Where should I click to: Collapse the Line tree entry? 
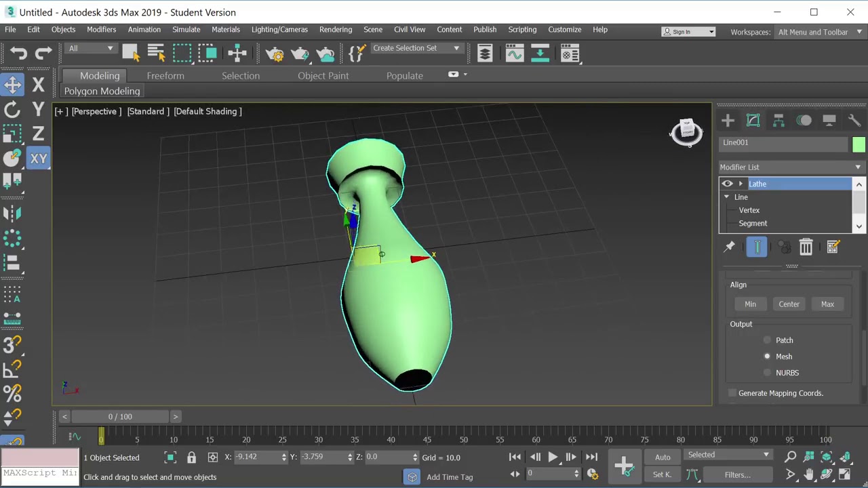pyautogui.click(x=726, y=197)
